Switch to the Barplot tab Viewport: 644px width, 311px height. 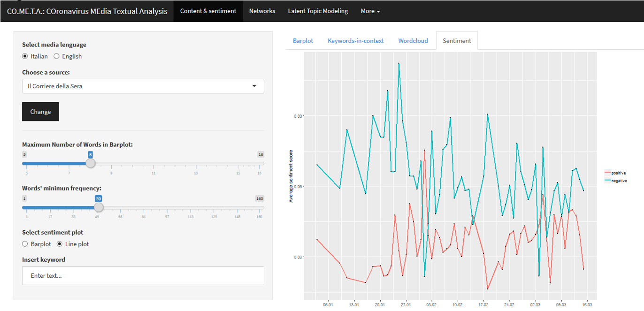pyautogui.click(x=303, y=41)
